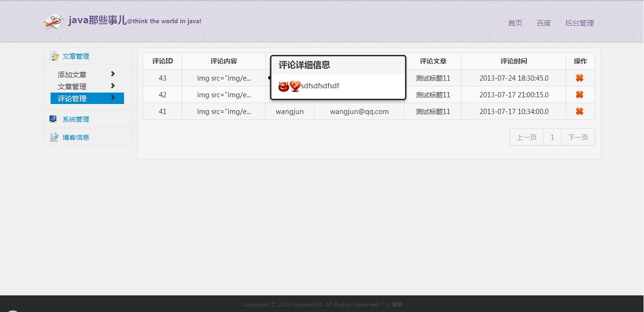Delete comment 41 with orange X icon
Image resolution: width=644 pixels, height=312 pixels.
580,111
